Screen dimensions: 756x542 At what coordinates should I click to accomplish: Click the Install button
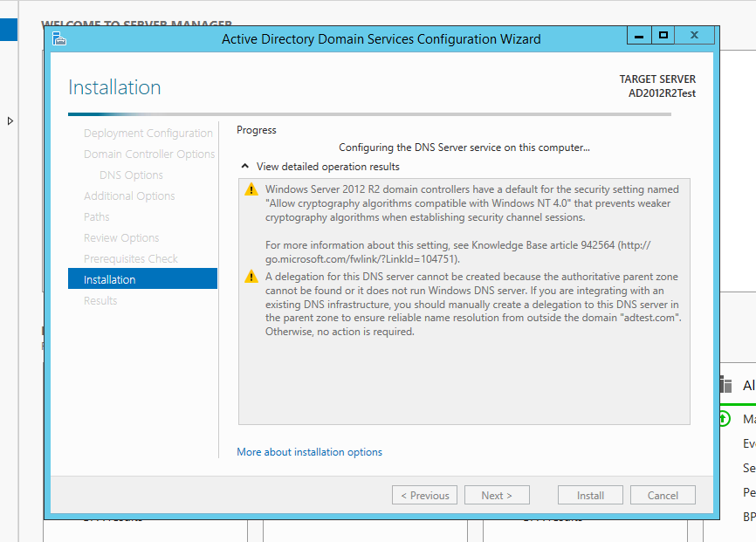(x=591, y=495)
